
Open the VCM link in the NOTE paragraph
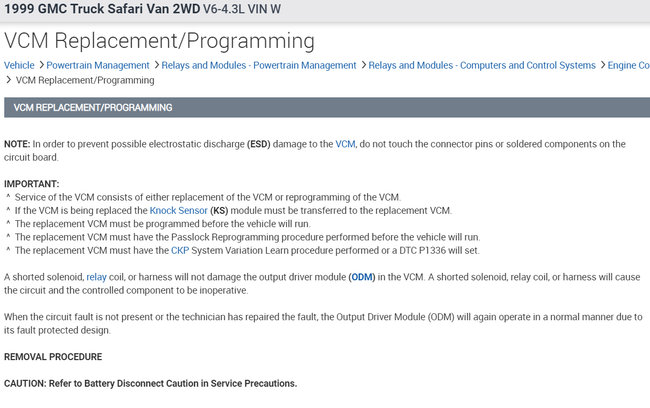(x=345, y=144)
